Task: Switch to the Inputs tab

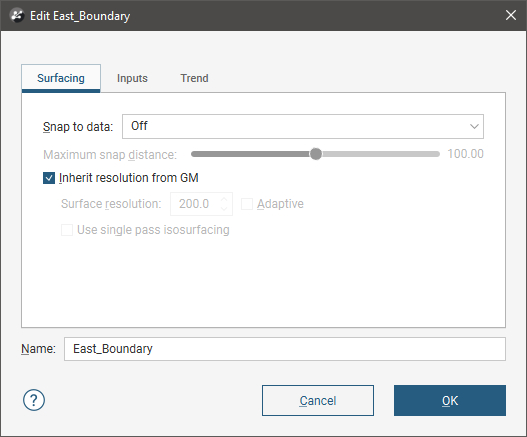Action: coord(132,78)
